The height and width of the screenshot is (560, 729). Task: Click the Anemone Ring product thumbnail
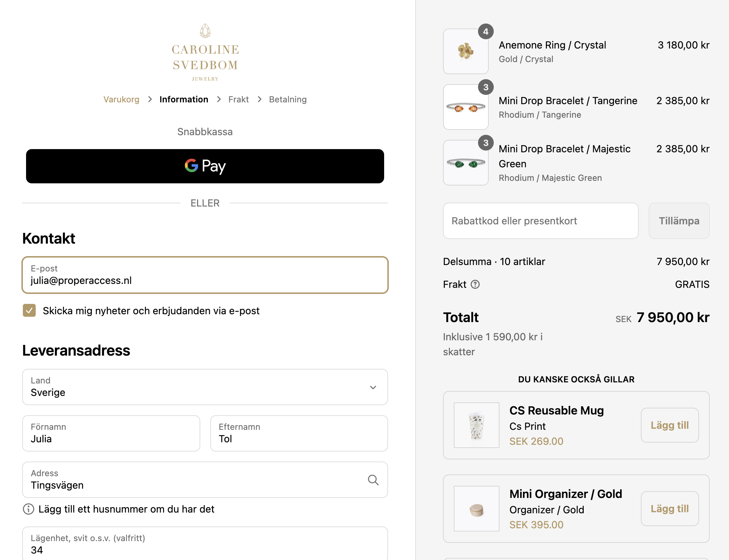(x=466, y=51)
